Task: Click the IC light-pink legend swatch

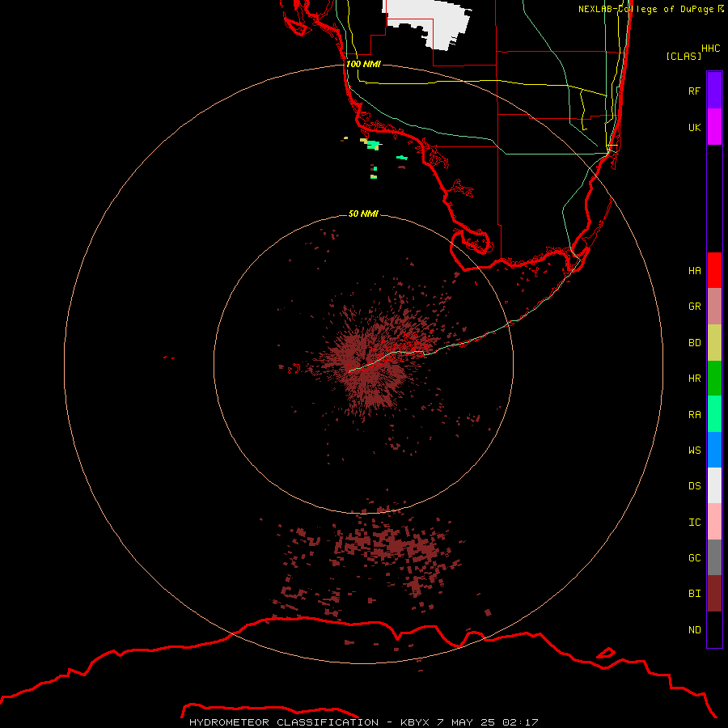Action: point(714,522)
